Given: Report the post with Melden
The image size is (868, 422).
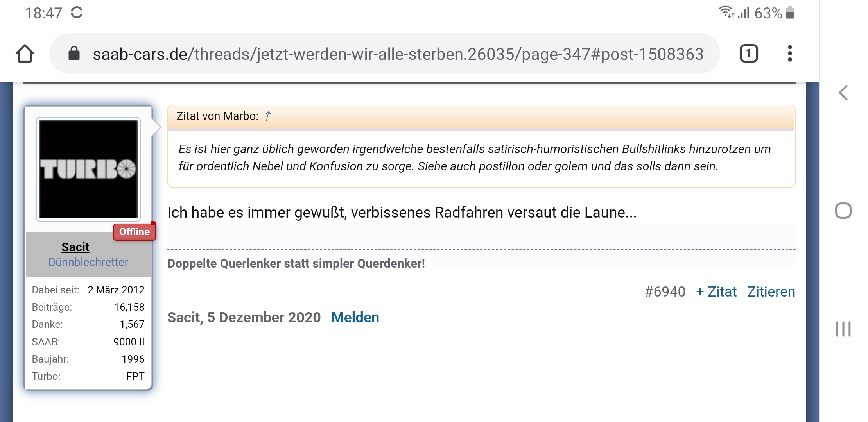Looking at the screenshot, I should [x=355, y=318].
